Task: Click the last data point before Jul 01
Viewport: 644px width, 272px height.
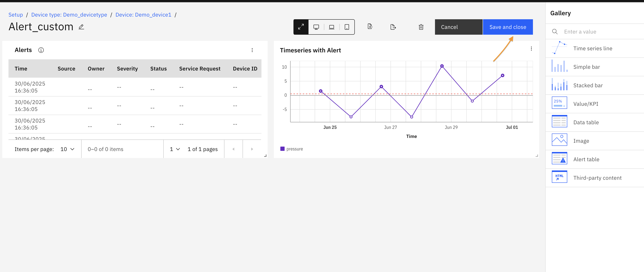Action: pyautogui.click(x=502, y=76)
